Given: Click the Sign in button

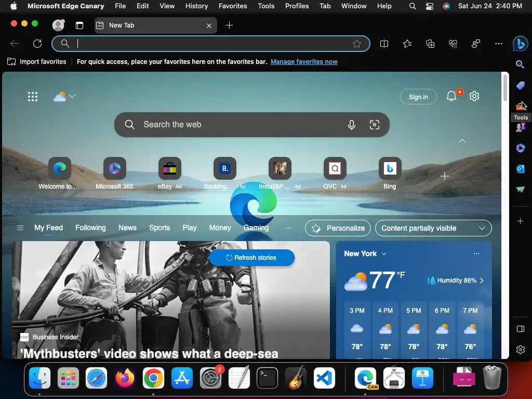Looking at the screenshot, I should [418, 97].
